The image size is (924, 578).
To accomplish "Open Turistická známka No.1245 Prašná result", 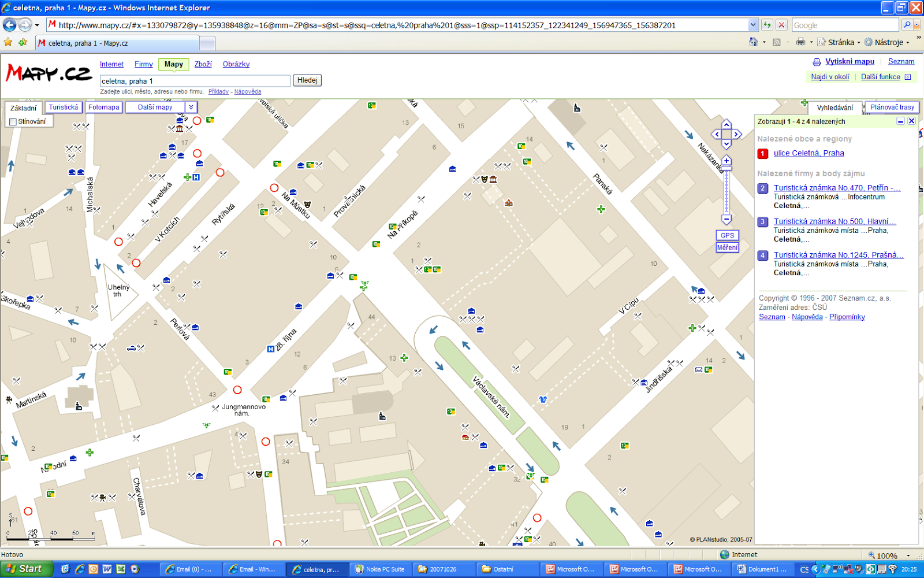I will point(839,255).
